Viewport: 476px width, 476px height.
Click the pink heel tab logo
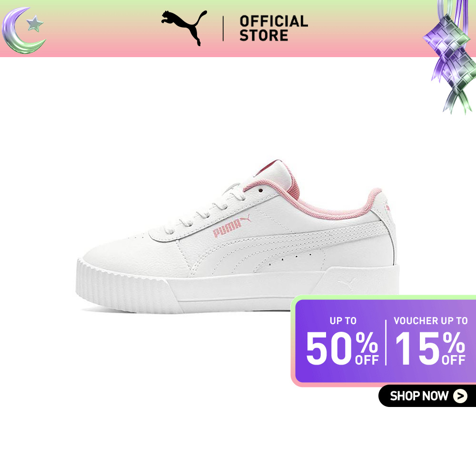click(387, 208)
